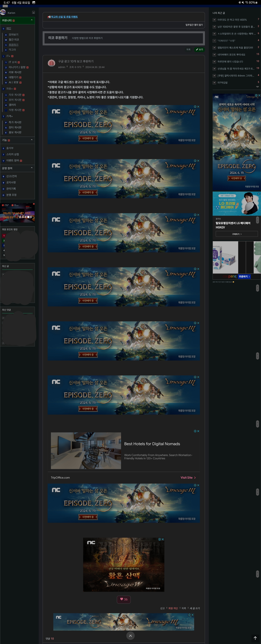Open '막고라 신설 및 추첨 이벤트' link

pos(64,17)
